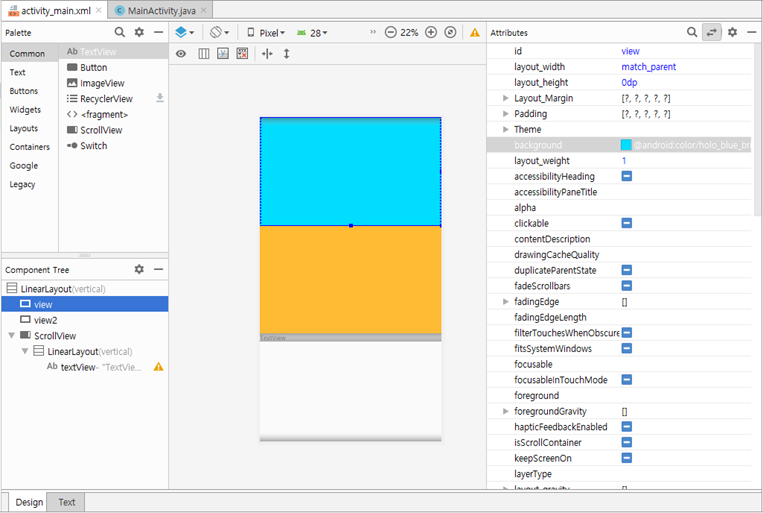This screenshot has width=763, height=513.
Task: Minimize the Component Tree panel
Action: point(159,269)
